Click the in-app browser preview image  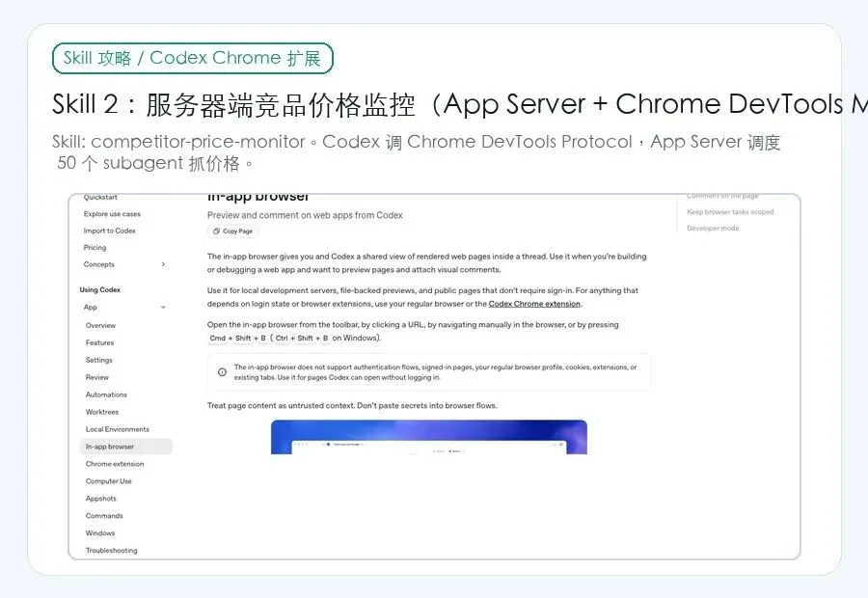[x=429, y=437]
